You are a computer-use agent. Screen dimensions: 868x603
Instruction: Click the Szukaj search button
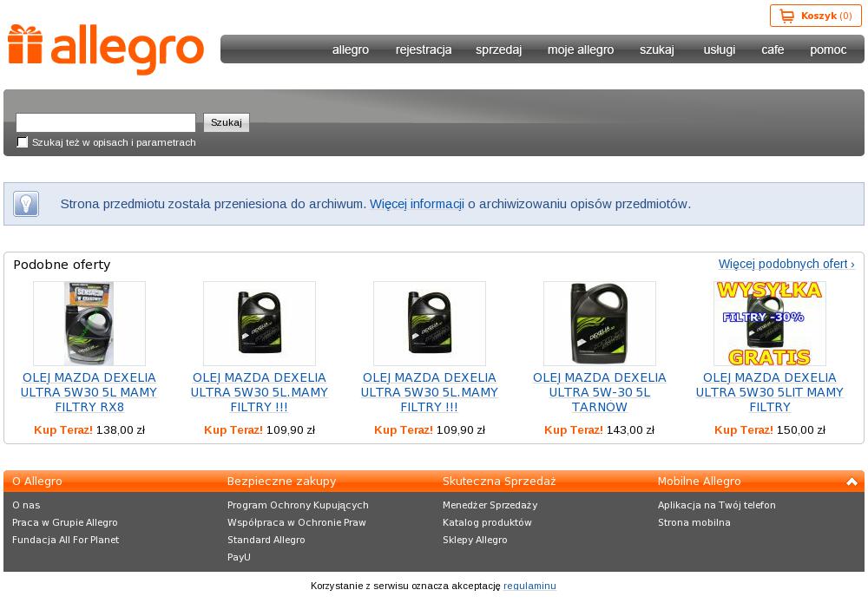click(x=227, y=122)
